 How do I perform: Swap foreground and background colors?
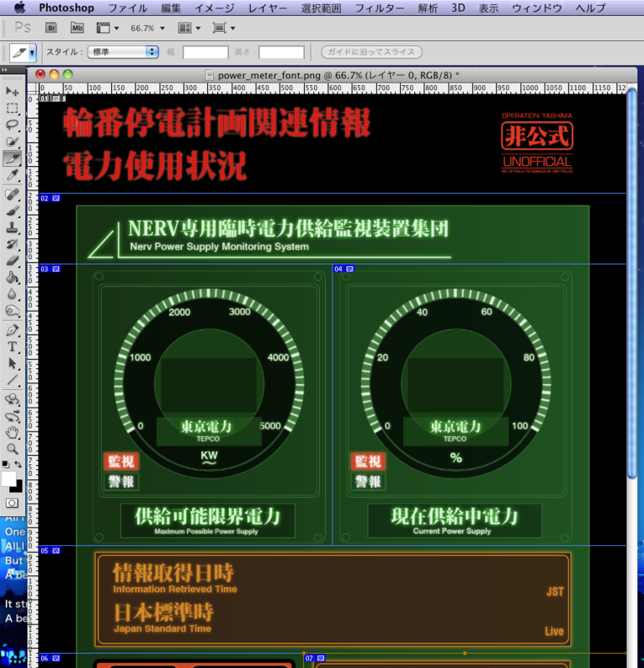pos(18,464)
